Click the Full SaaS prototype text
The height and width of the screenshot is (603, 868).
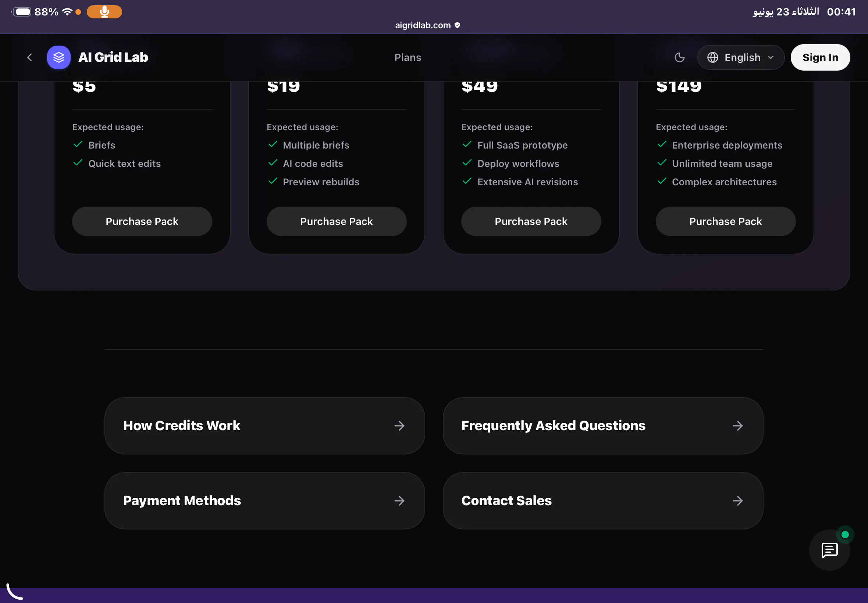522,145
